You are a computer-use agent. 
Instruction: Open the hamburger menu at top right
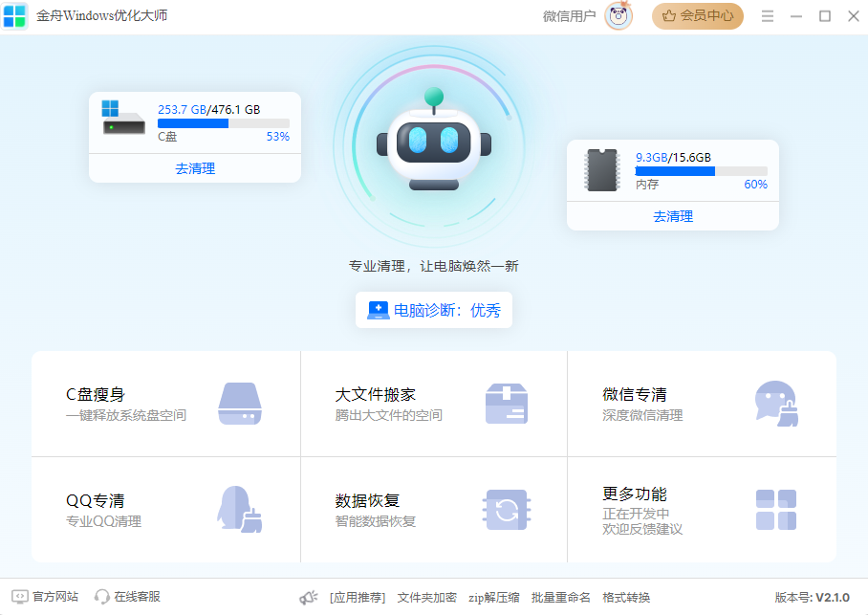pos(768,15)
